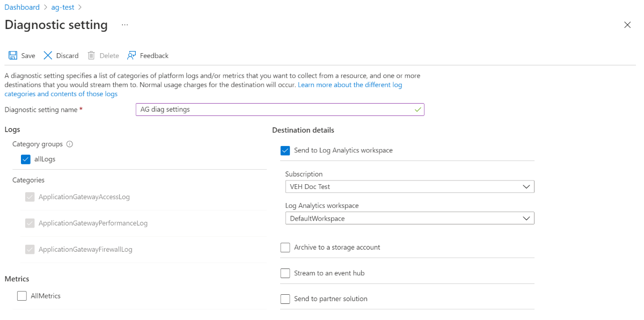Click the Diagnostic setting name field
Viewport: 644px width, 320px height.
click(x=280, y=109)
